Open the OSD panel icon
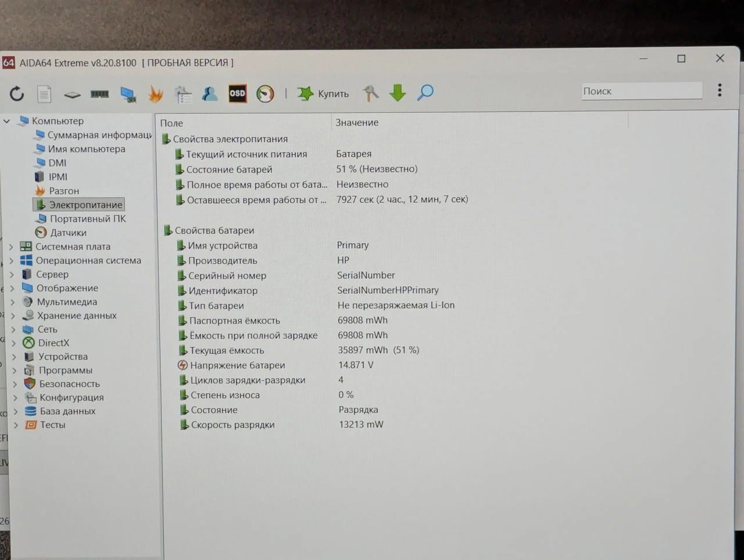The height and width of the screenshot is (560, 744). 237,93
